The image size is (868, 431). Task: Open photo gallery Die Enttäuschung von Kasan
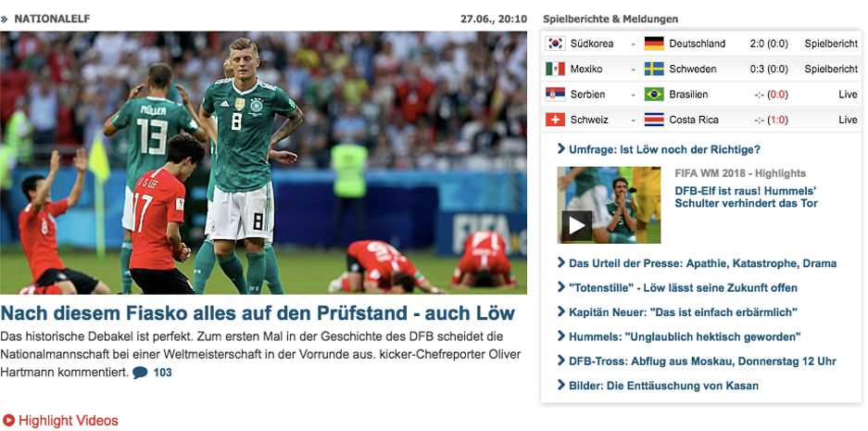pos(658,386)
